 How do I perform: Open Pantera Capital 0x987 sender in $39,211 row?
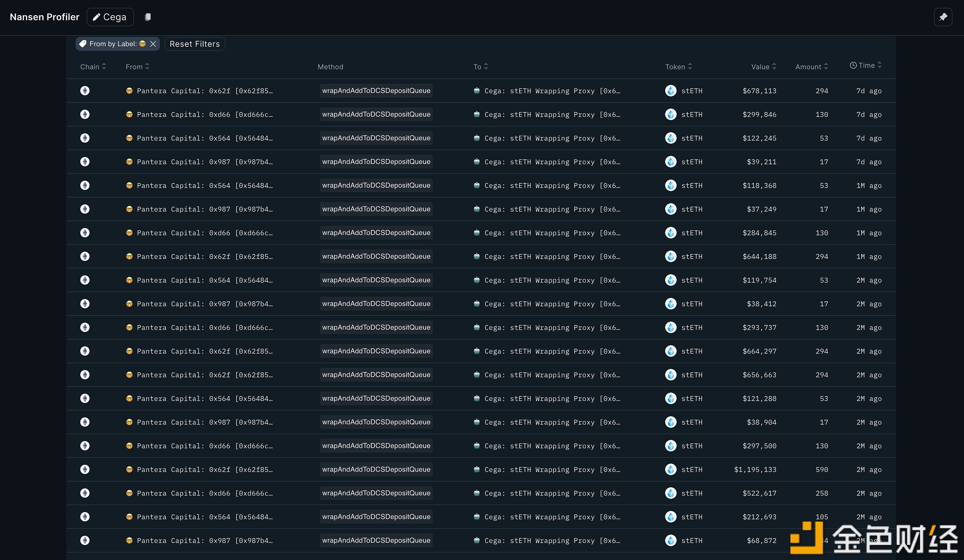tap(205, 162)
